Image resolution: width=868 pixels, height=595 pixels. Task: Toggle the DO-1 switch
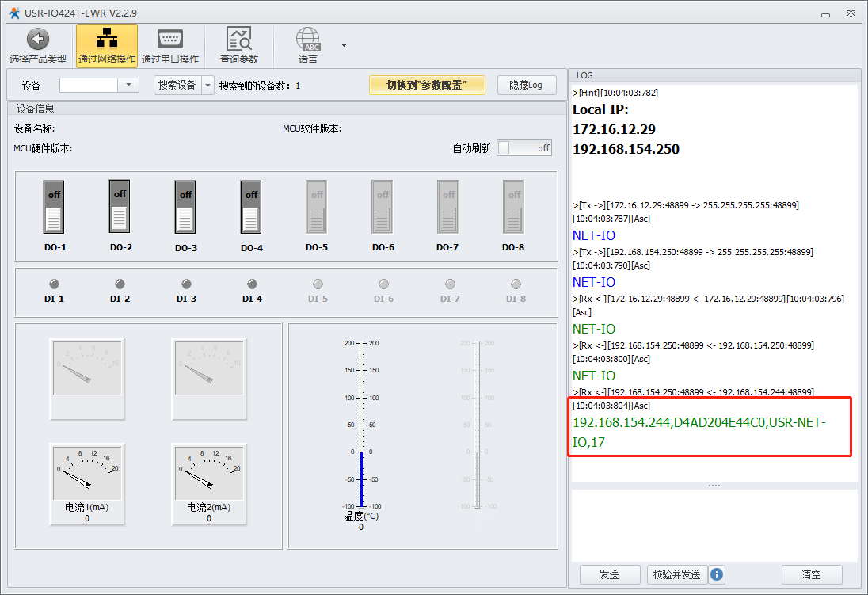[54, 207]
